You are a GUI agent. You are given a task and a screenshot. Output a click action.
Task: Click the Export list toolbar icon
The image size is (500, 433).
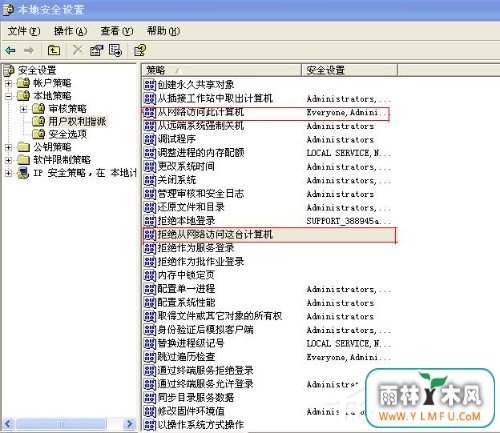tap(115, 50)
